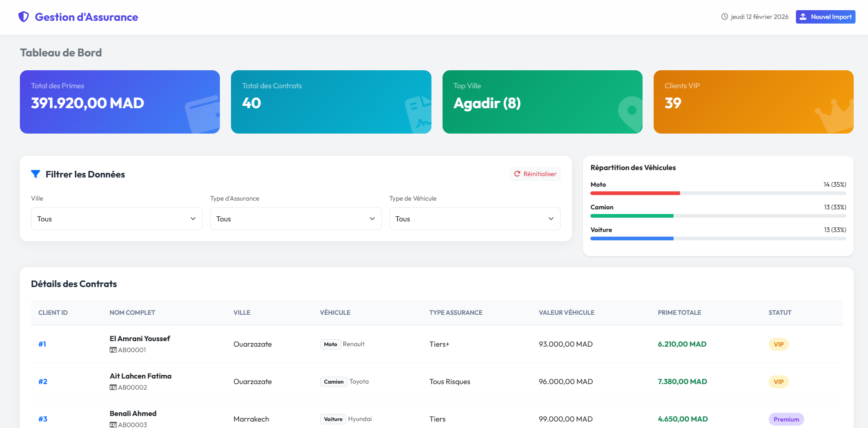The image size is (868, 428).
Task: Click the blue Voiture progress bar
Action: coord(632,238)
